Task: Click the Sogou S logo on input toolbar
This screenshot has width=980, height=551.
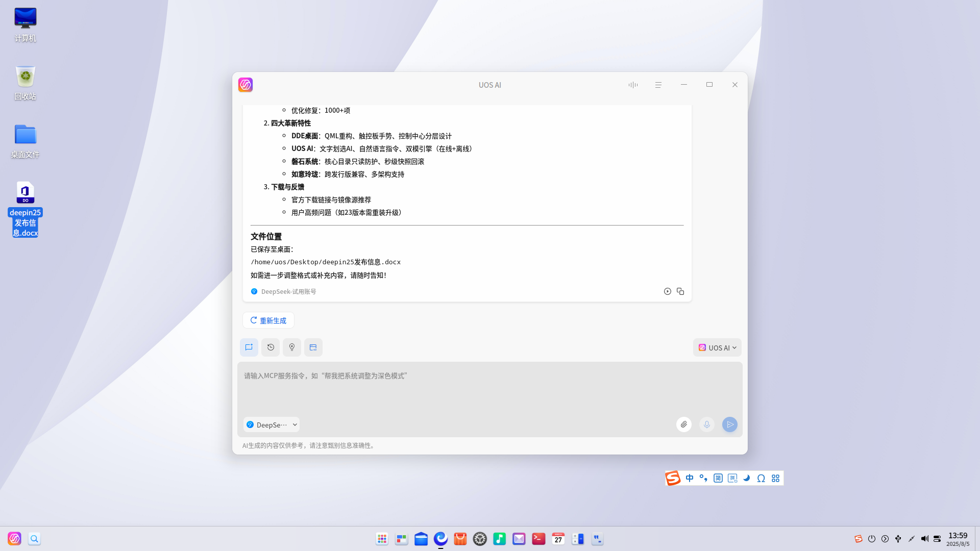Action: click(x=673, y=478)
